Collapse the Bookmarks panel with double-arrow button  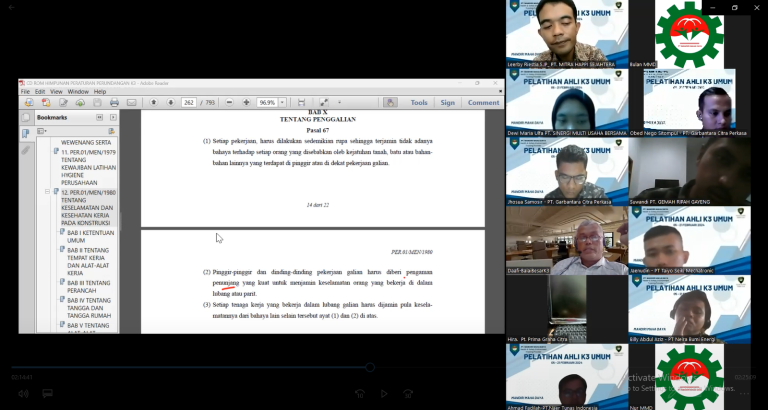click(x=100, y=118)
